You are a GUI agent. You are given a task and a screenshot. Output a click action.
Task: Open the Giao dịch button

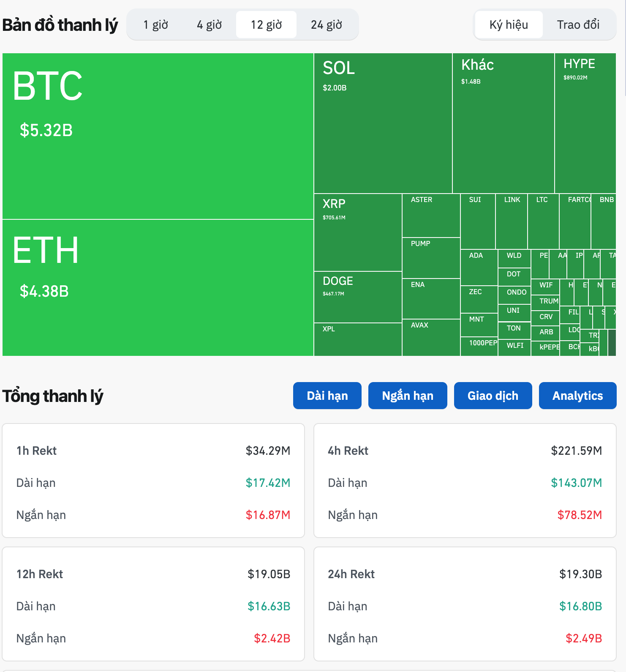point(493,396)
